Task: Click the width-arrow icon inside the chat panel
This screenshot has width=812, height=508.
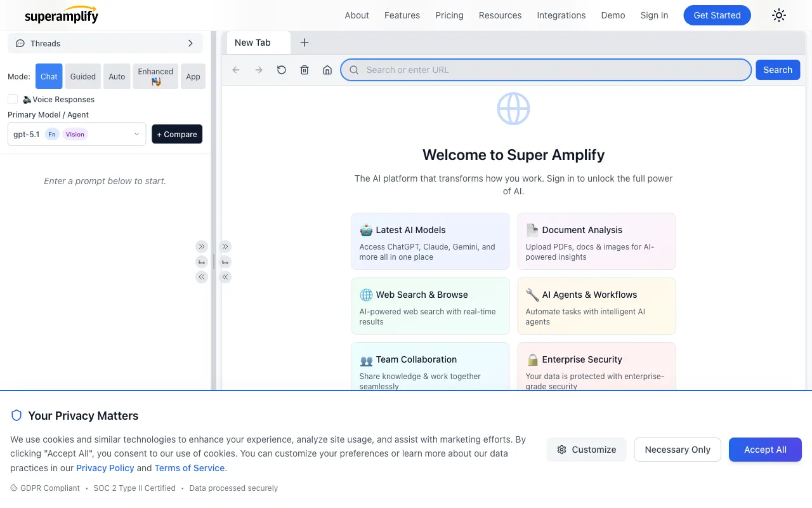Action: pyautogui.click(x=202, y=262)
